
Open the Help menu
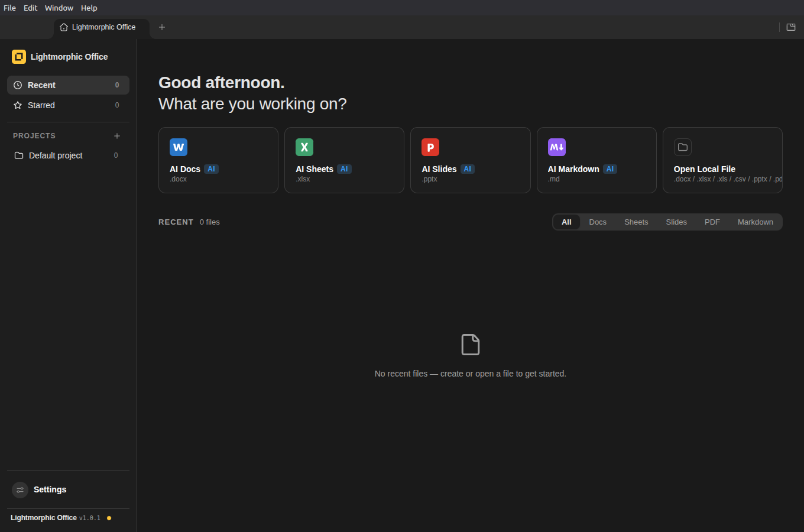(x=89, y=8)
